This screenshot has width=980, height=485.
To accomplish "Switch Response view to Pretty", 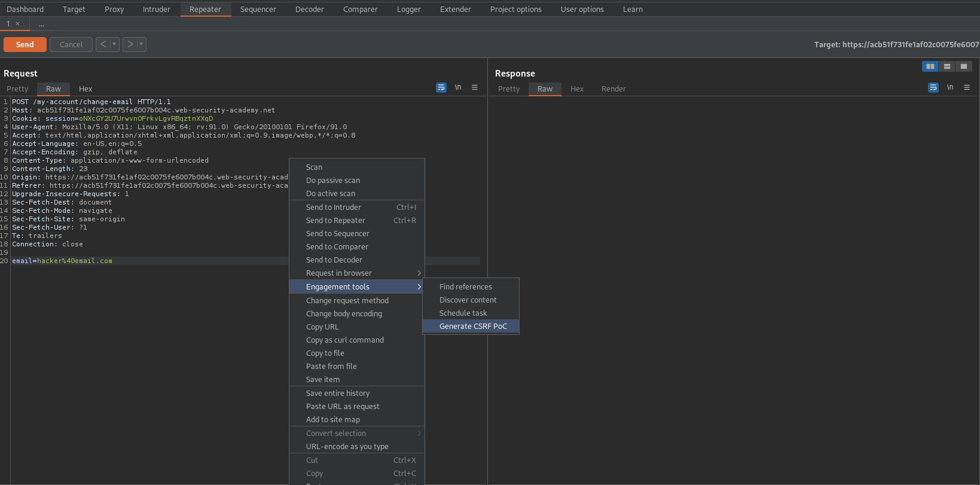I will coord(509,89).
